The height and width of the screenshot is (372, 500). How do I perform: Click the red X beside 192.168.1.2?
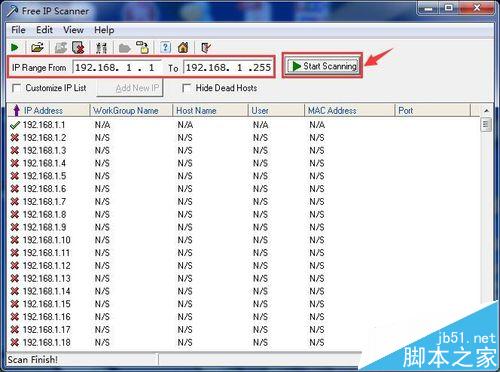pos(15,138)
